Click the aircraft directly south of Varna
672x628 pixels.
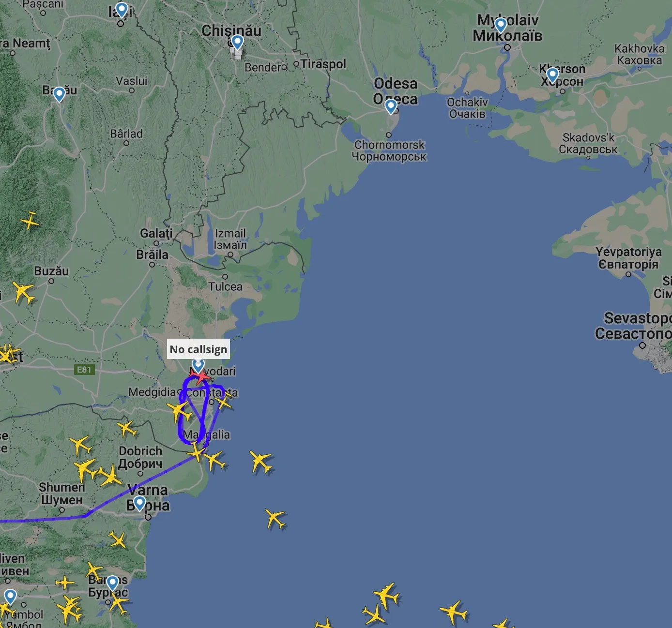point(117,539)
